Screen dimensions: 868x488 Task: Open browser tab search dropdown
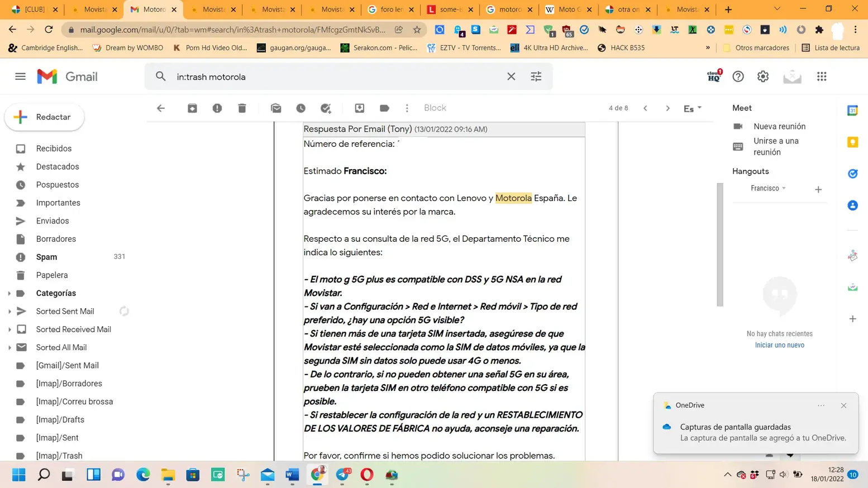pos(777,9)
